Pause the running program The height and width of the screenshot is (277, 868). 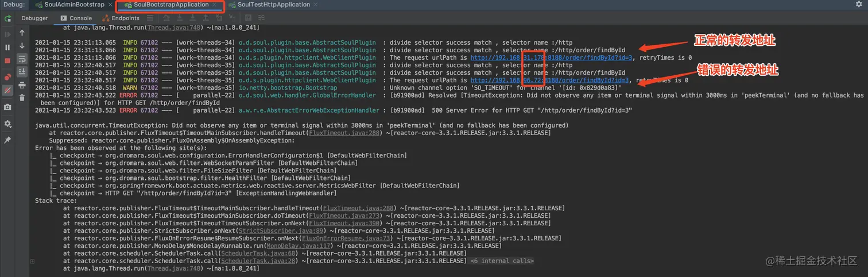tap(7, 47)
